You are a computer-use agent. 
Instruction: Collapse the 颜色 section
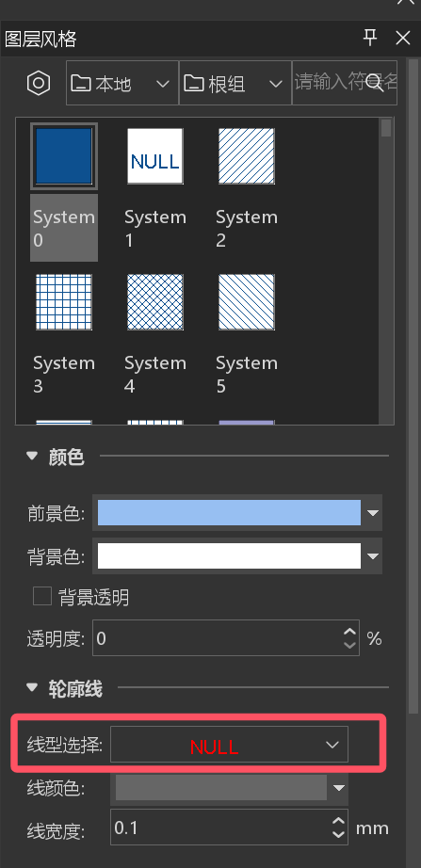coord(32,457)
